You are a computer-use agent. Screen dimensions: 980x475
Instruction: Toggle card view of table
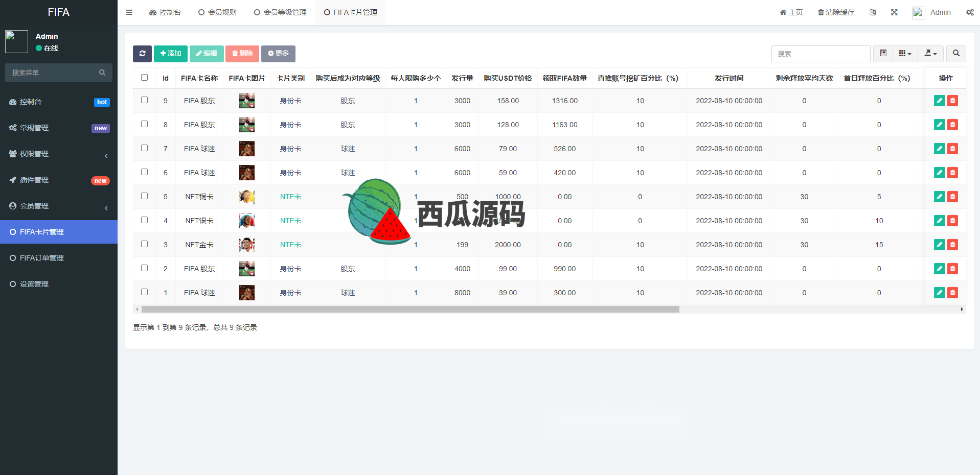[x=883, y=54]
